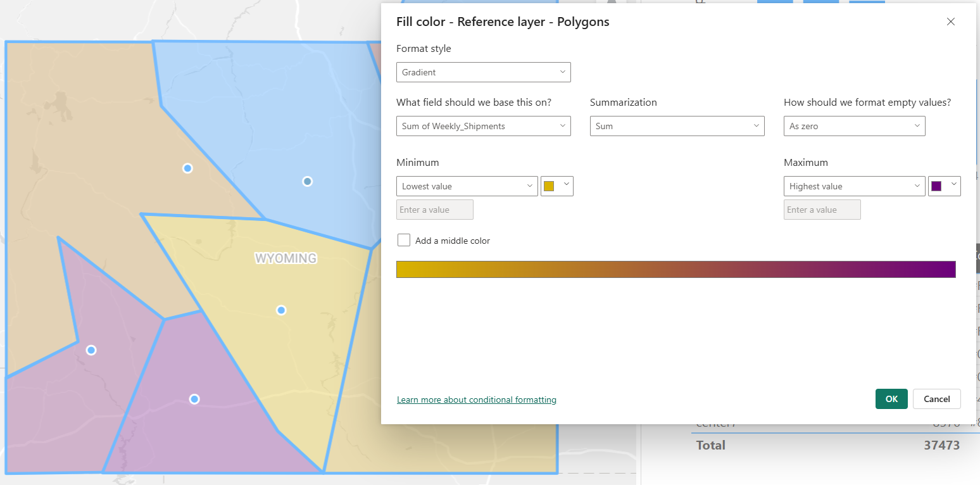This screenshot has width=980, height=485.
Task: Open the Format style dropdown
Action: [483, 72]
